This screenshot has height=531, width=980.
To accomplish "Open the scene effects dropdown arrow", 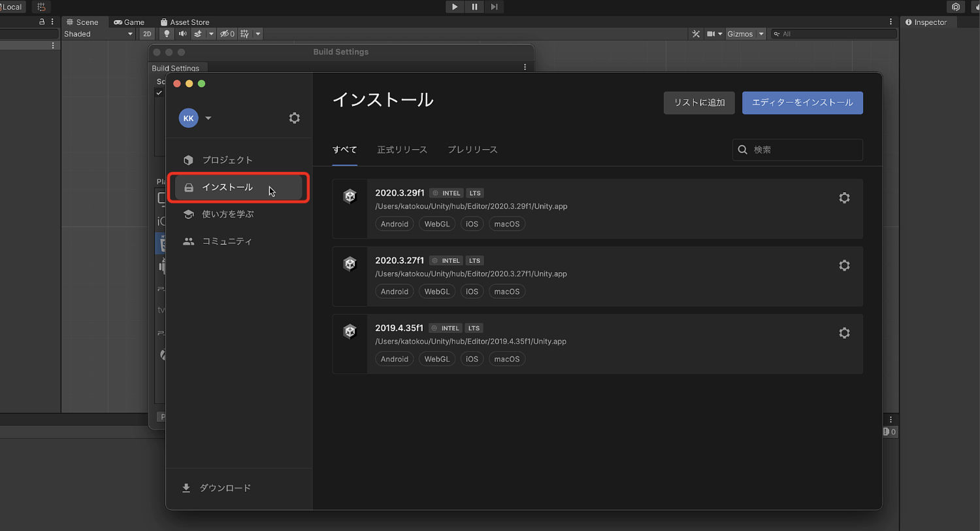I will [x=211, y=34].
